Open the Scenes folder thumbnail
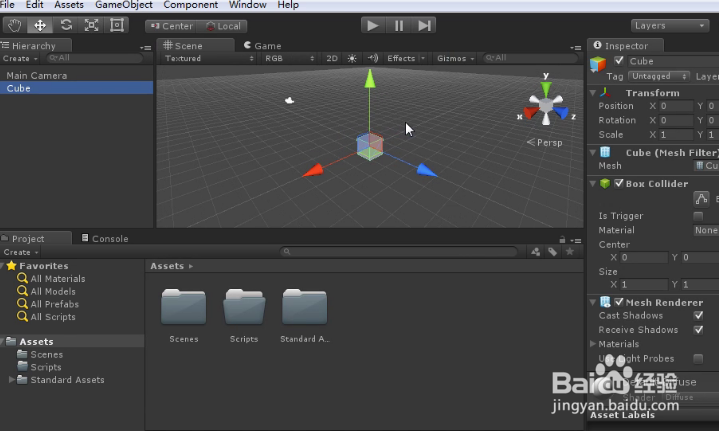This screenshot has width=719, height=431. point(183,307)
